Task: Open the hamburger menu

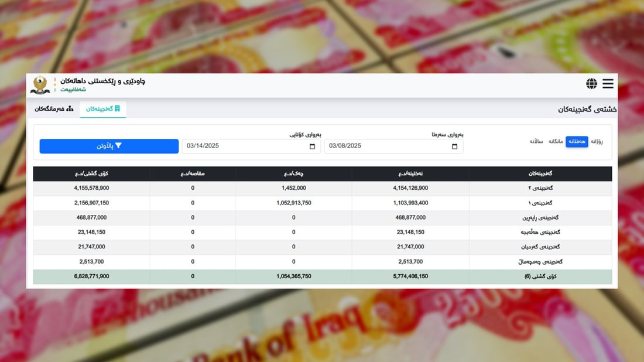Action: click(x=608, y=83)
